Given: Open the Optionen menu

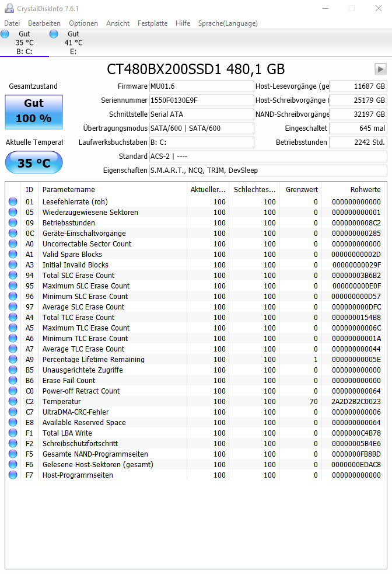Looking at the screenshot, I should (83, 23).
